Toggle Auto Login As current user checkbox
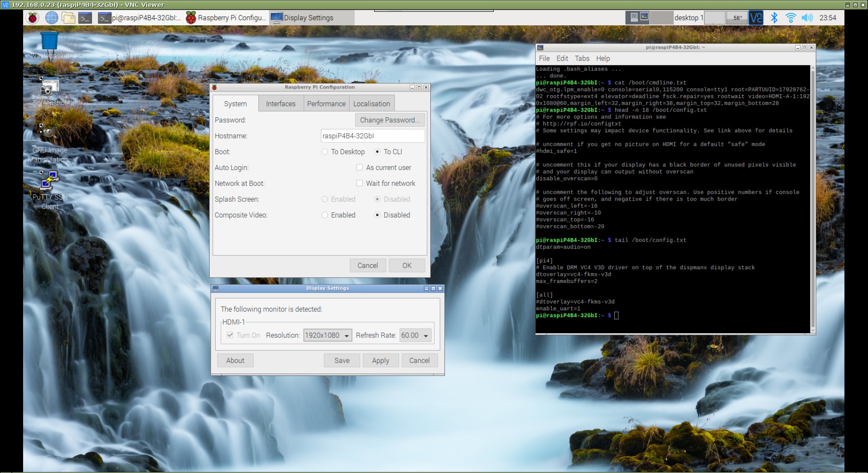This screenshot has height=473, width=868. point(384,168)
